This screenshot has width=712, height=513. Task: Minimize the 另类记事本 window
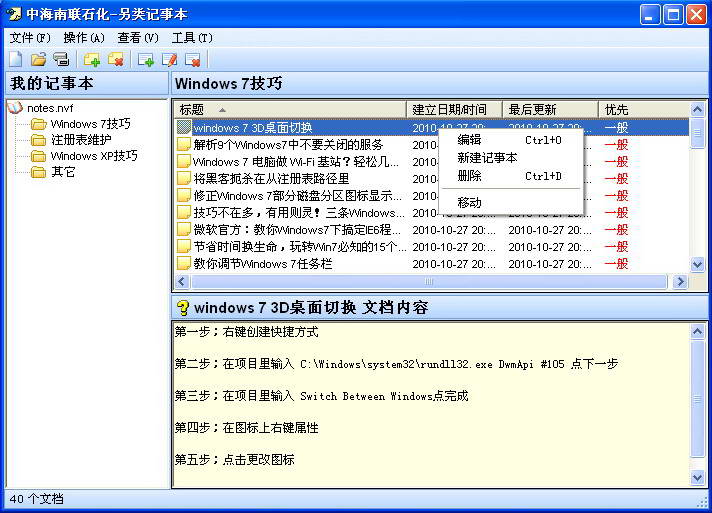650,15
